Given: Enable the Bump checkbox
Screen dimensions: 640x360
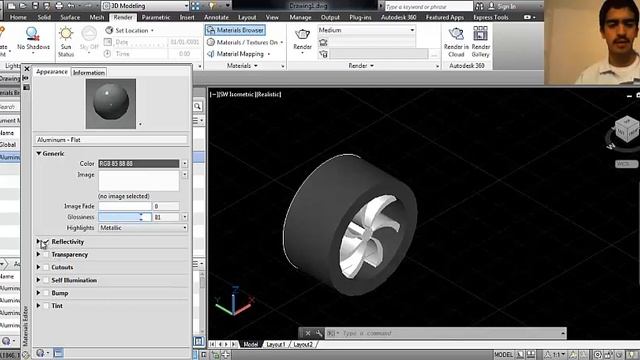Looking at the screenshot, I should (46, 293).
